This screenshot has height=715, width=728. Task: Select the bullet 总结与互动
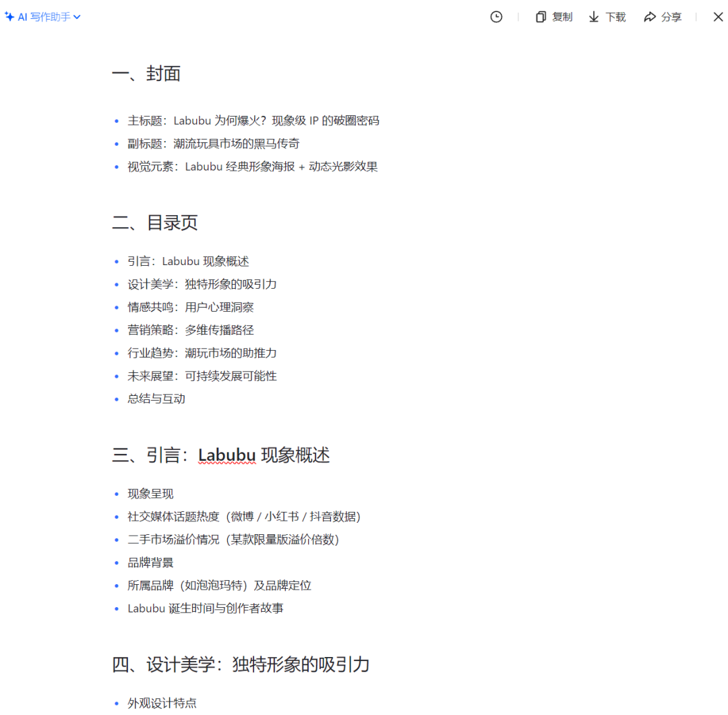156,399
